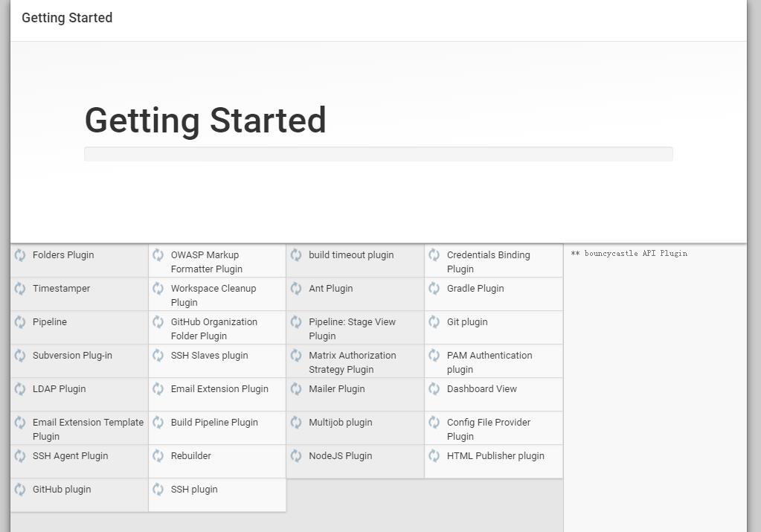The height and width of the screenshot is (532, 761).
Task: Click the 'Credentials Binding Plugin' text
Action: pyautogui.click(x=488, y=262)
